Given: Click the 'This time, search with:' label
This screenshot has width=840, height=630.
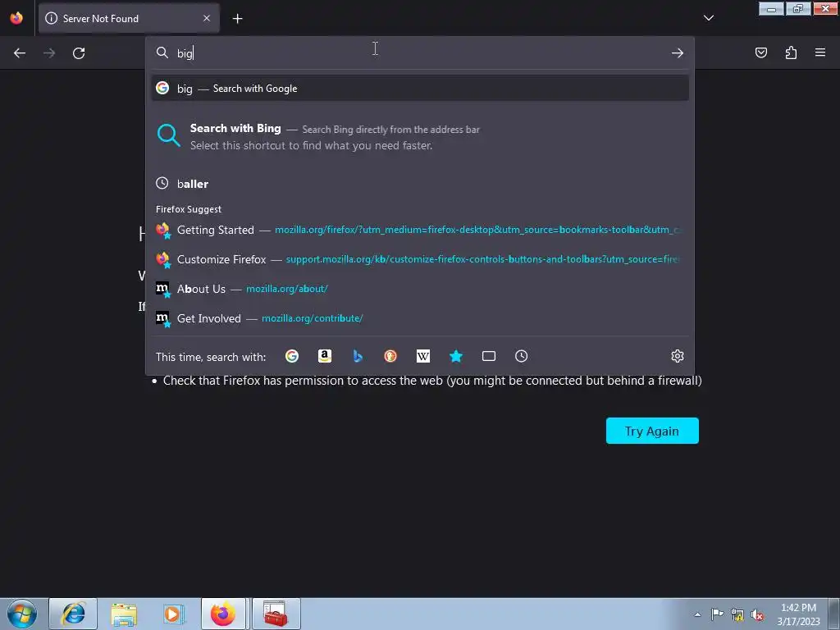Looking at the screenshot, I should coord(211,357).
